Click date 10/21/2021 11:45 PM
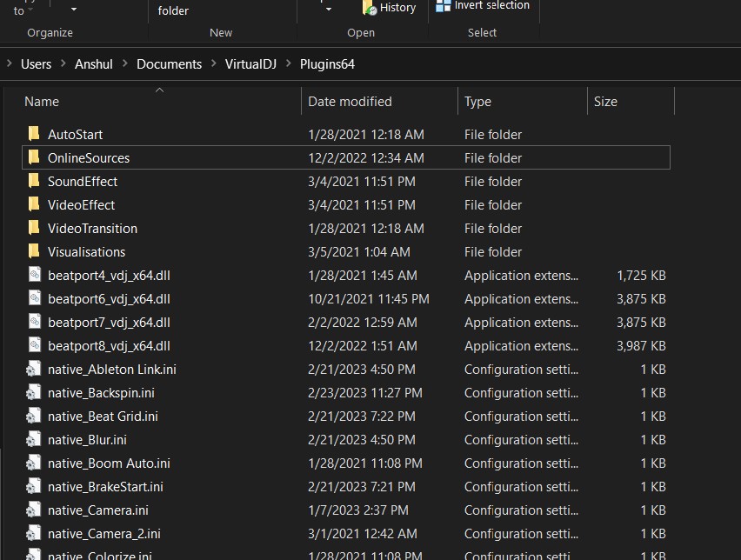 tap(369, 298)
